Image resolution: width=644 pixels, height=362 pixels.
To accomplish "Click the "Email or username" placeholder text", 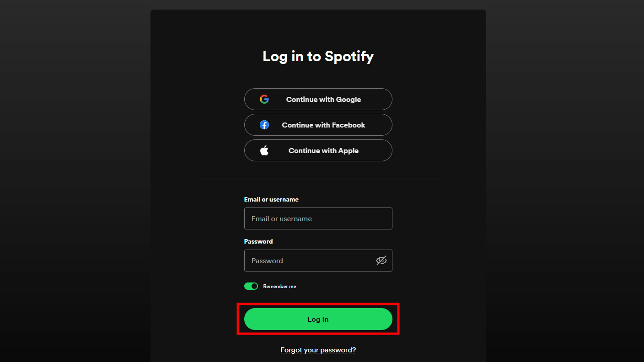I will (x=282, y=218).
